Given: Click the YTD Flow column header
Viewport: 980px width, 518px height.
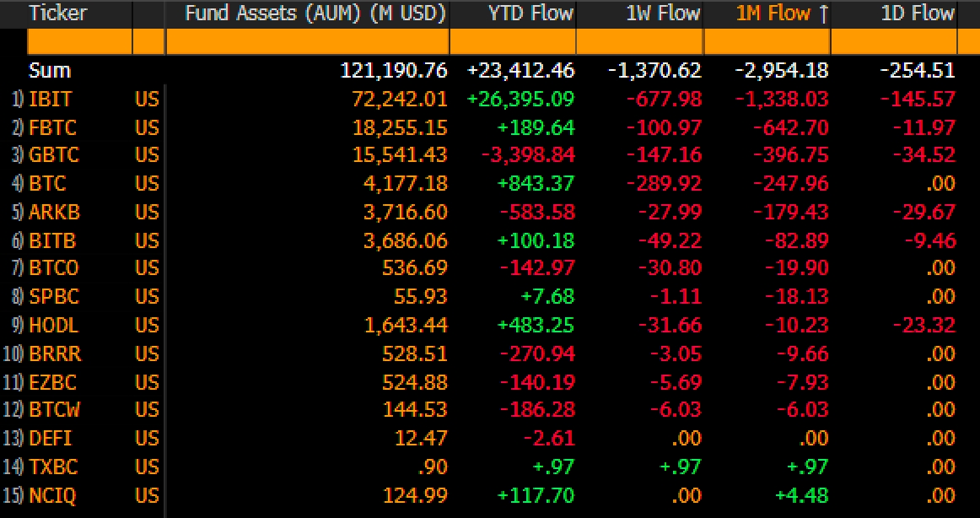Looking at the screenshot, I should 530,13.
